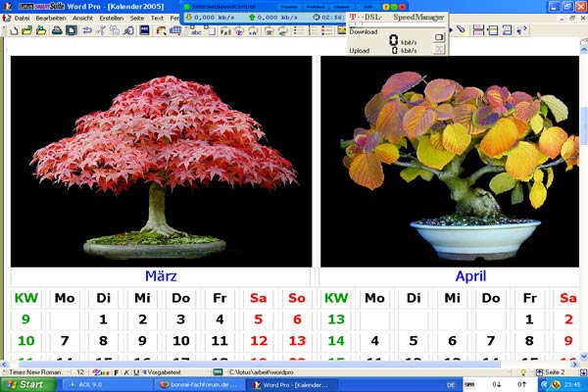The height and width of the screenshot is (392, 588).
Task: Click the green button on InternetSpeedControl
Action: click(394, 7)
